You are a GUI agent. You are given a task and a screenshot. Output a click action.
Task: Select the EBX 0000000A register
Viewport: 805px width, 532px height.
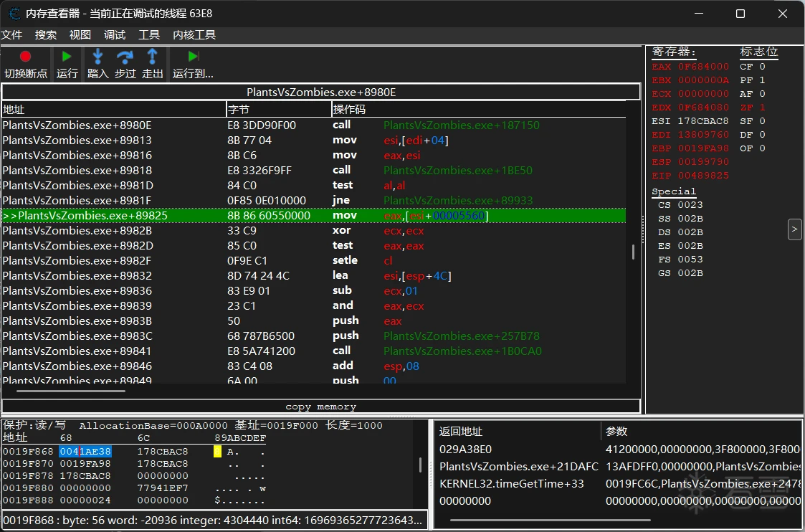click(x=690, y=80)
